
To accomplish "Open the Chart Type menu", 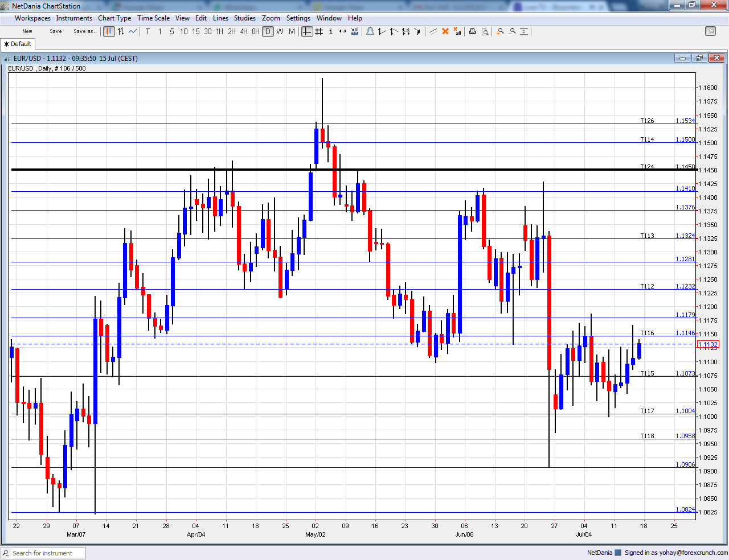I will tap(114, 18).
